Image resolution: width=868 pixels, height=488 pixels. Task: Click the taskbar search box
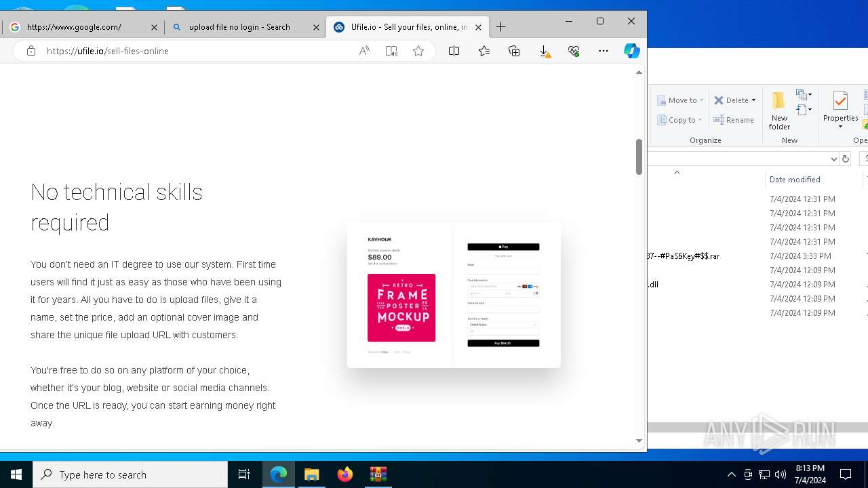click(130, 474)
